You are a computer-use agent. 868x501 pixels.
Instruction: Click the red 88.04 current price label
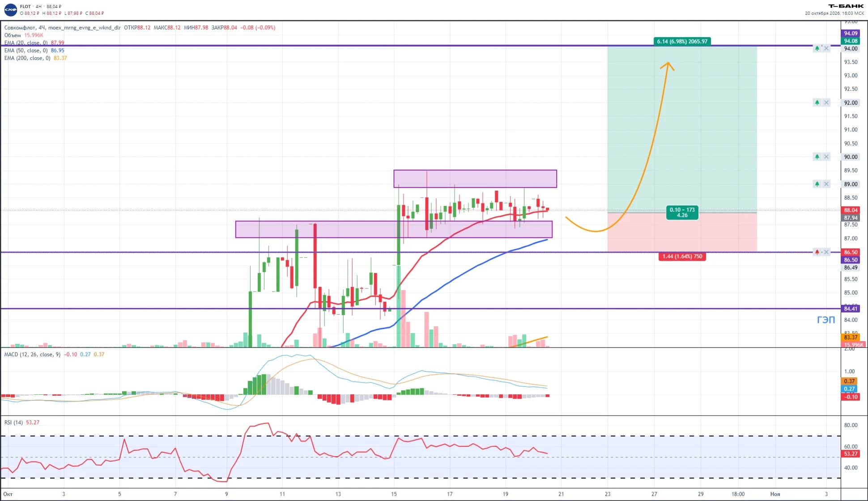click(851, 210)
